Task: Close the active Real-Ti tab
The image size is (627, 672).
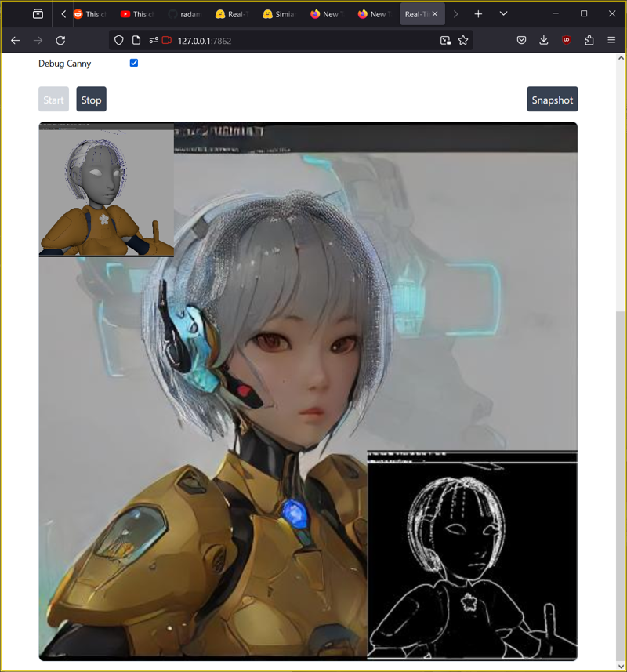Action: pyautogui.click(x=435, y=14)
